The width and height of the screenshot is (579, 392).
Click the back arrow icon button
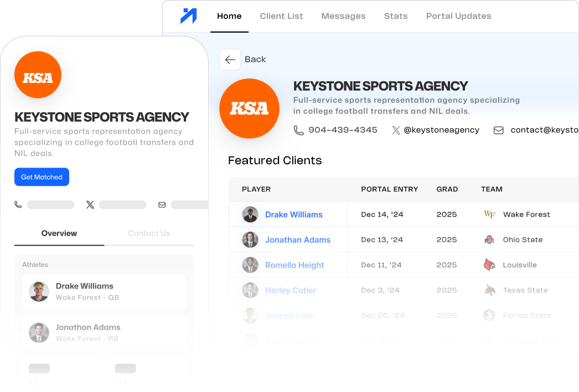click(x=230, y=60)
